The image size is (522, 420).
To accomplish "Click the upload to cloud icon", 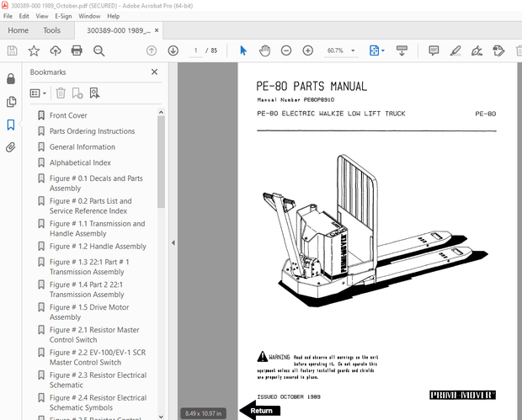I will coord(56,51).
